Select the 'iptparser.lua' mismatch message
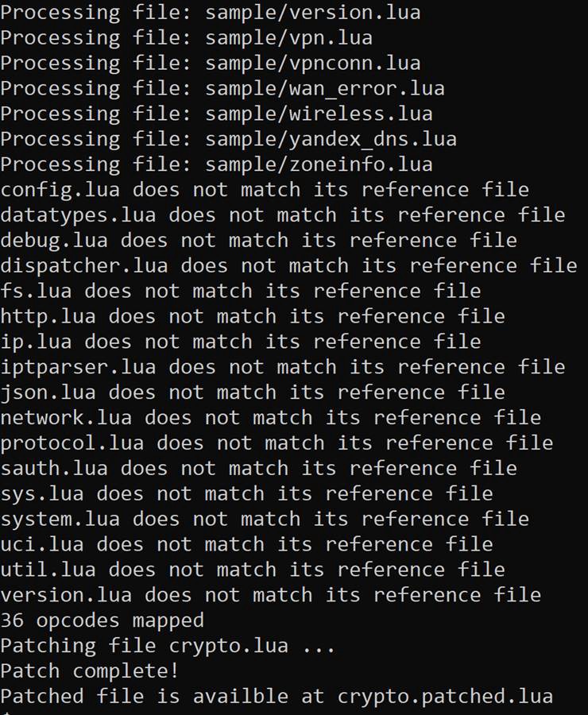Image resolution: width=588 pixels, height=715 pixels. [x=283, y=367]
